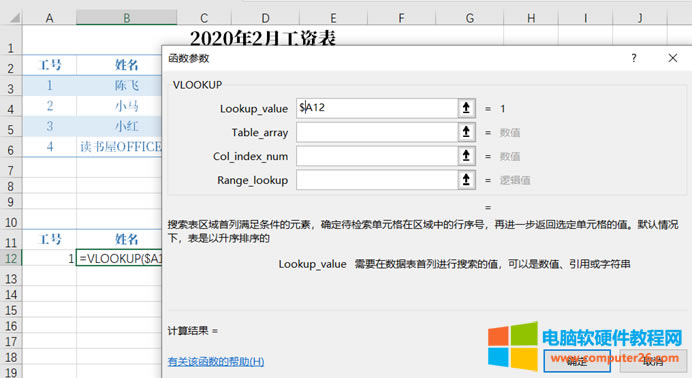The height and width of the screenshot is (378, 692).
Task: Select column A header
Action: tap(49, 18)
